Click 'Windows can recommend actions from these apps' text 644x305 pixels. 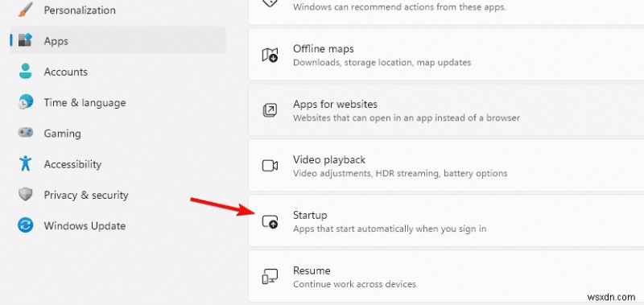(x=399, y=7)
